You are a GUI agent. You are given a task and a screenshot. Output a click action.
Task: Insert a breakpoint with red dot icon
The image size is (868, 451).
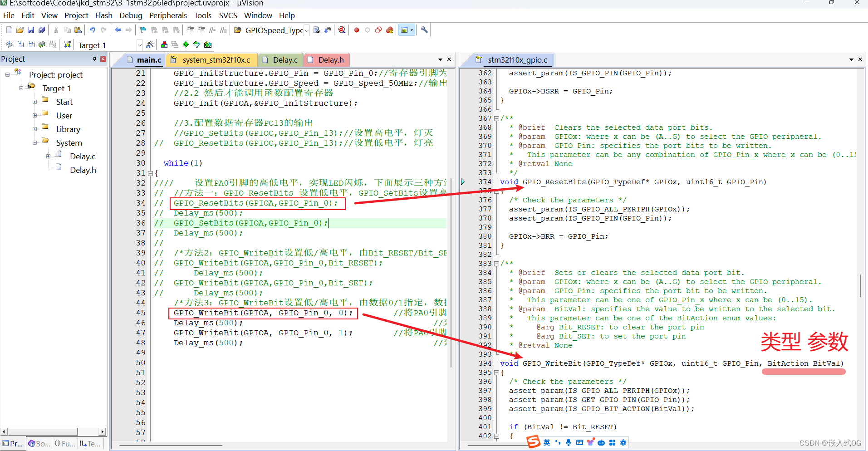pos(357,30)
